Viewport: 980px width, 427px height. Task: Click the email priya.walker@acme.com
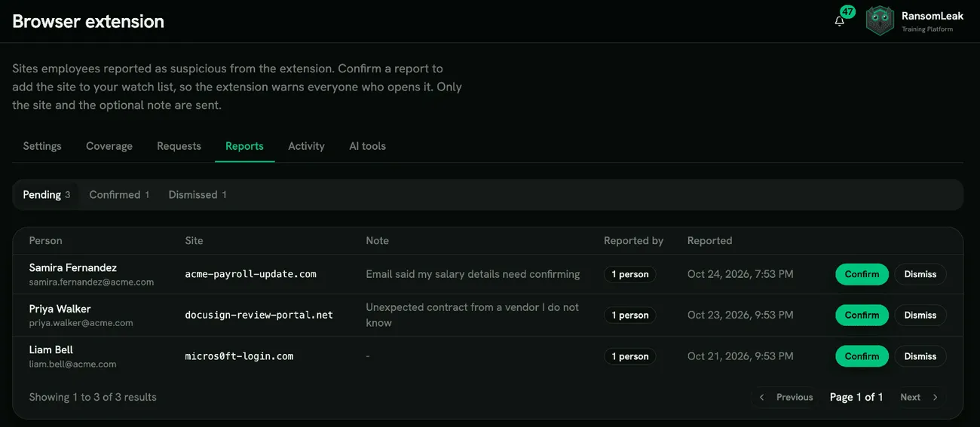click(x=81, y=323)
